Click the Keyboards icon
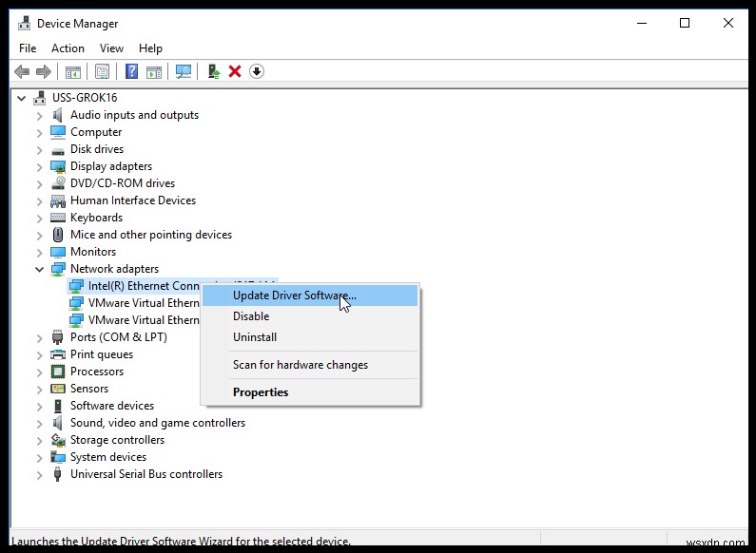756x553 pixels. (58, 218)
